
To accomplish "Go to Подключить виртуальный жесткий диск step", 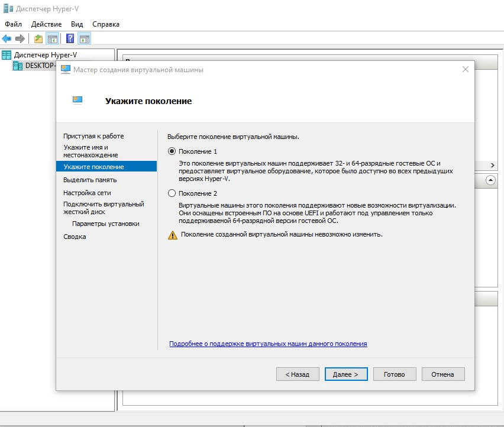I will click(104, 208).
